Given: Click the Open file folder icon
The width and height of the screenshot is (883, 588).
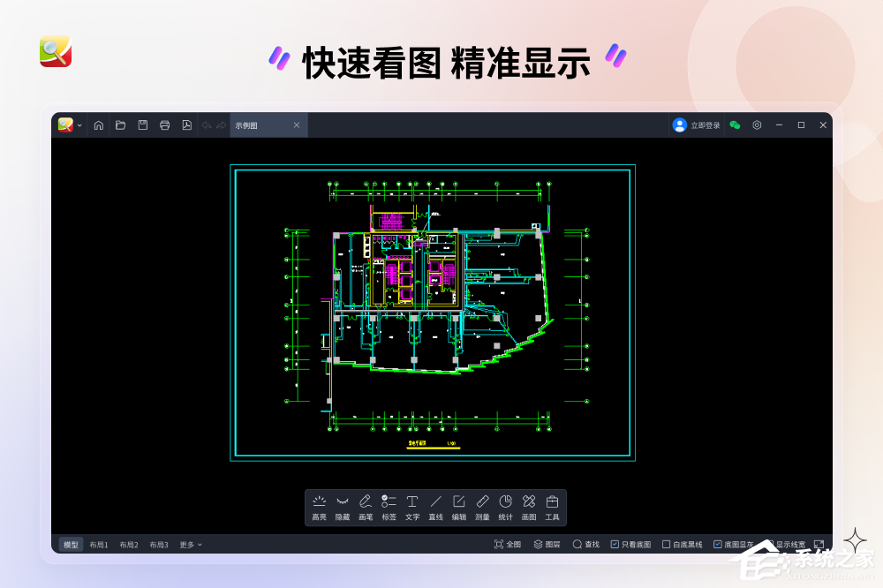Looking at the screenshot, I should click(x=120, y=125).
